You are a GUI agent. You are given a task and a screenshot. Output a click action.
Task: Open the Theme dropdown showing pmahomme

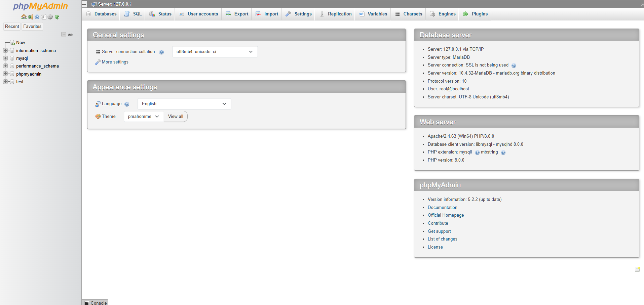144,117
